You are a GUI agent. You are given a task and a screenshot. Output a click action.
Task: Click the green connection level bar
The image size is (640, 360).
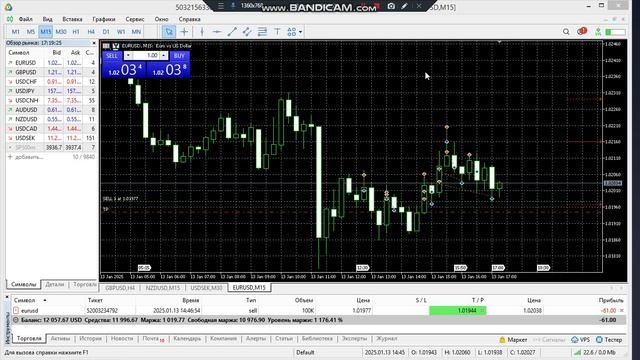point(615,32)
